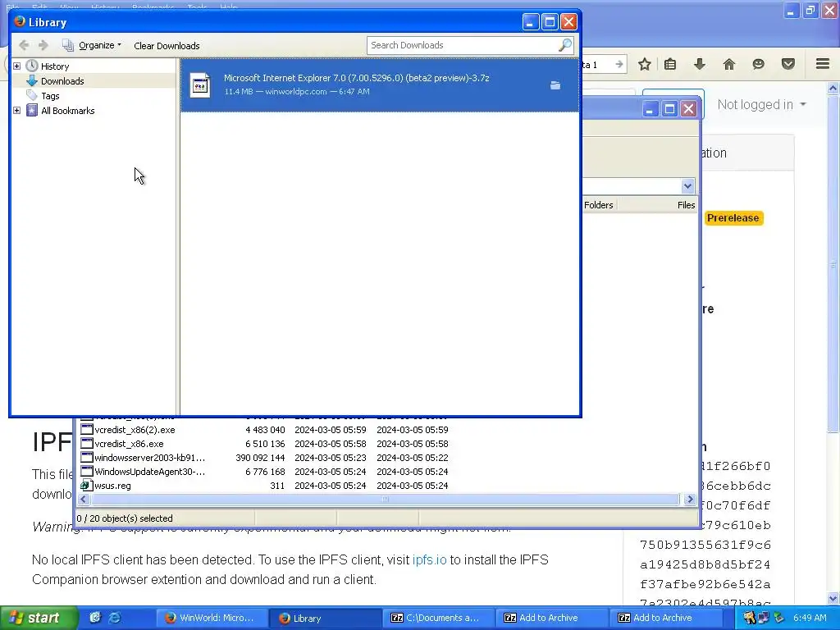Click the Pocket icon in Firefox toolbar
The image size is (840, 630).
(787, 64)
